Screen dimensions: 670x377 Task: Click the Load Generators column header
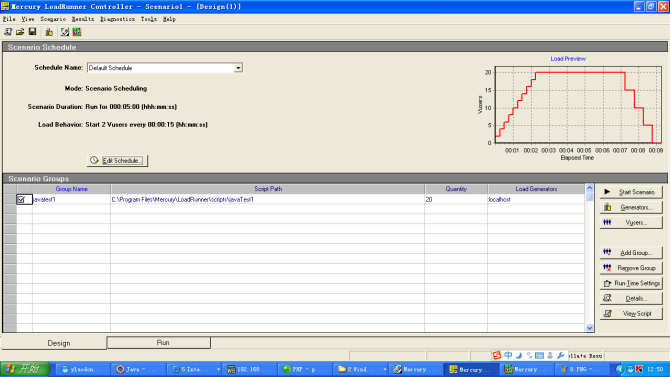(536, 189)
